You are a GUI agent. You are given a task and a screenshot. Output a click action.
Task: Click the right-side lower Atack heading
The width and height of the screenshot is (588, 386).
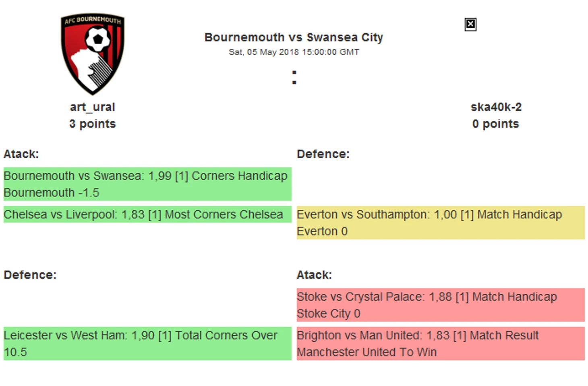tap(314, 275)
